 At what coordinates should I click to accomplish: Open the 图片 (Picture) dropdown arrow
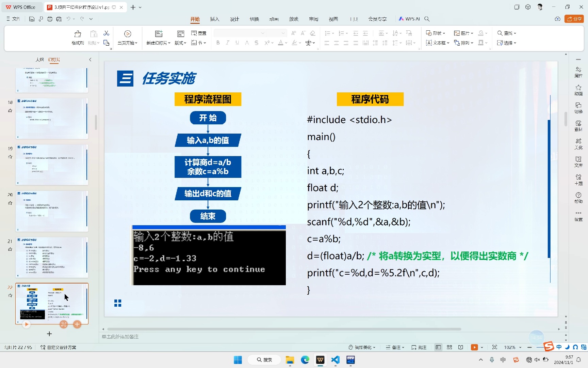[x=473, y=33]
